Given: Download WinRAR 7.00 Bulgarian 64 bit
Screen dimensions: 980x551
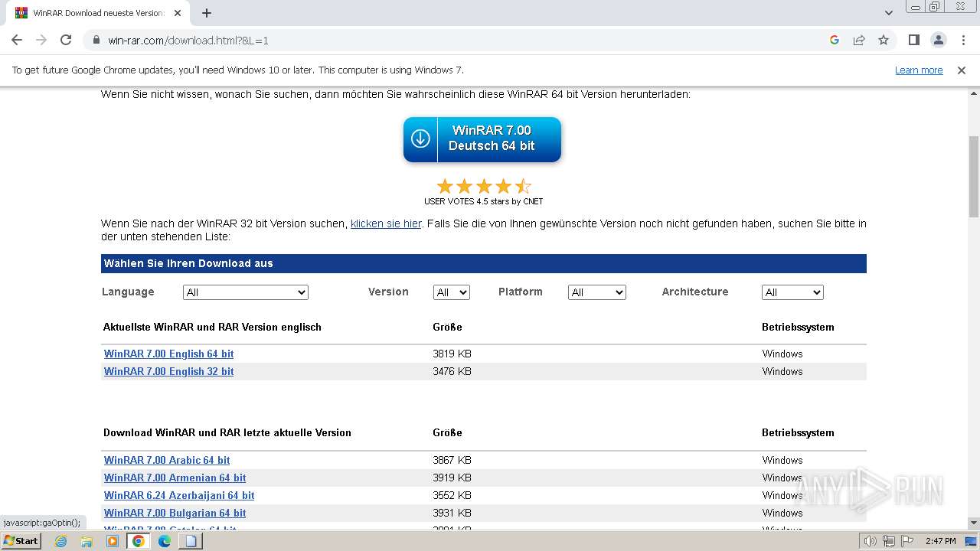Looking at the screenshot, I should (175, 513).
